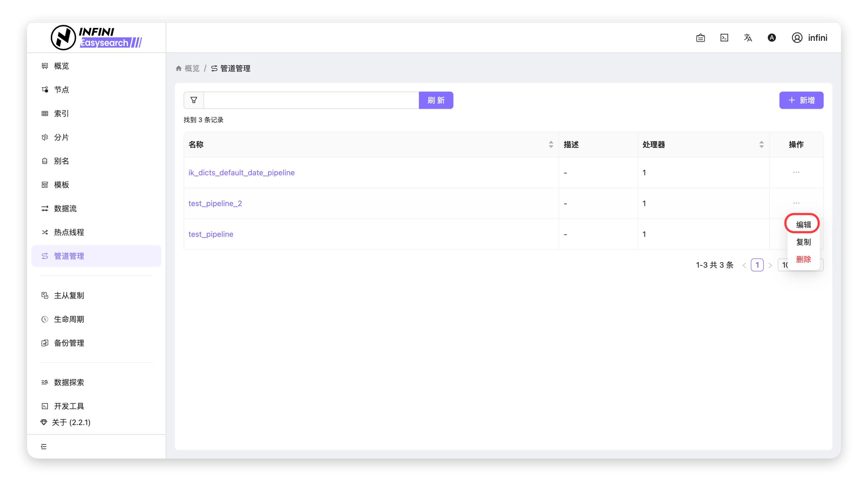Sort the table by 处理器 column
868x491 pixels.
[761, 145]
